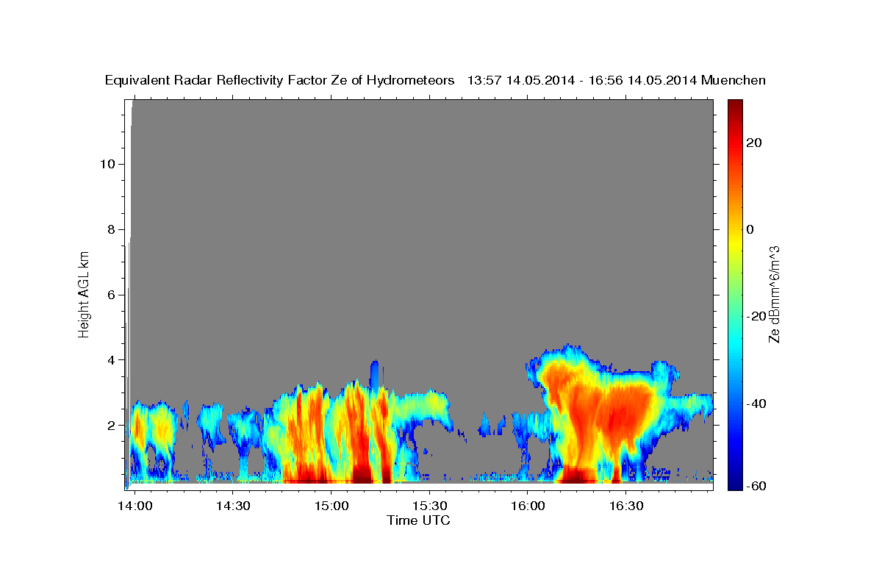882x588 pixels.
Task: Click the height tick label 10
Action: point(108,164)
